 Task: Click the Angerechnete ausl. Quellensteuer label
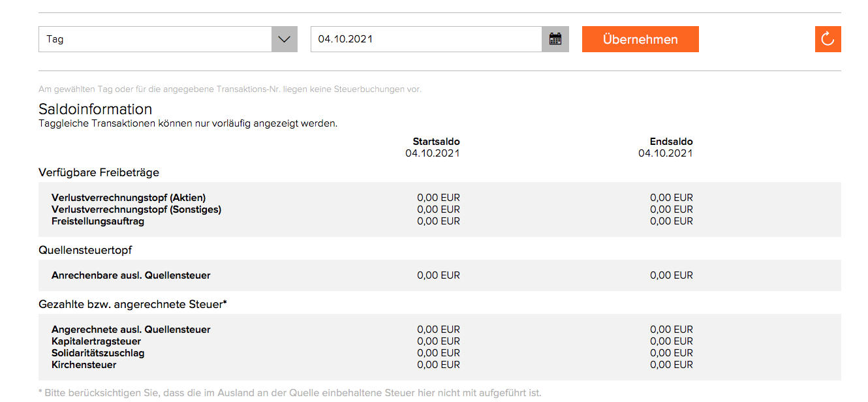tap(131, 330)
